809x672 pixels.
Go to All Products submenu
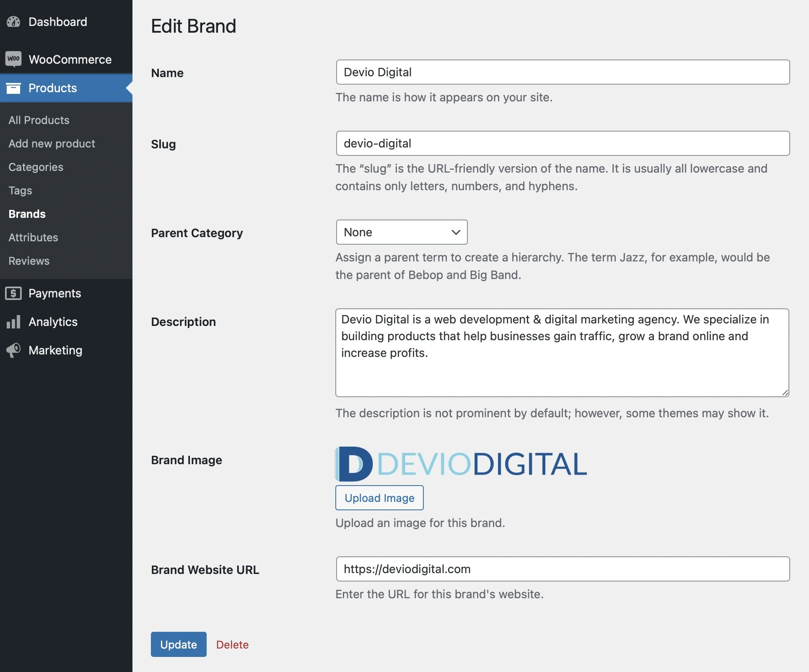pyautogui.click(x=39, y=120)
